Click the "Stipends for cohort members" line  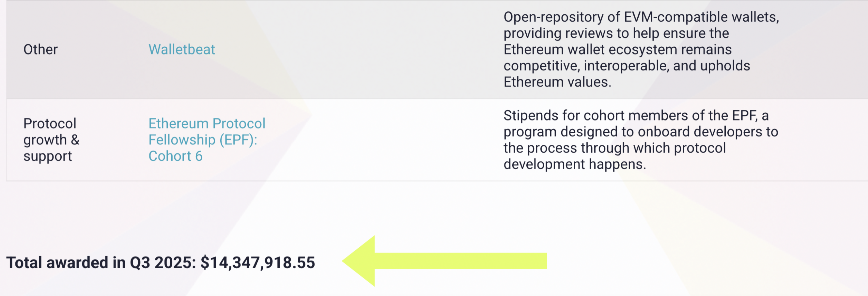636,115
